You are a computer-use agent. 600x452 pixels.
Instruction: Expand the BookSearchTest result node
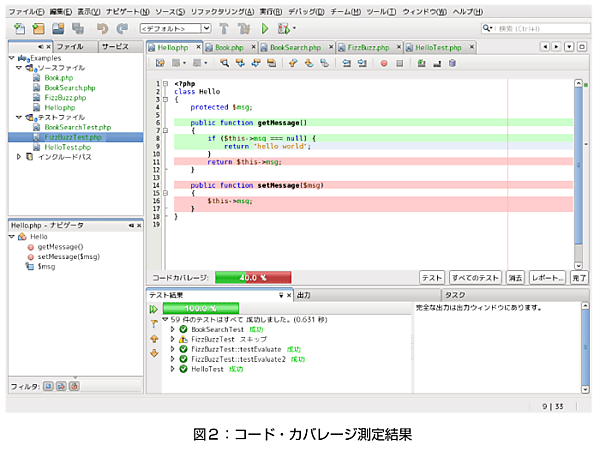pos(172,328)
